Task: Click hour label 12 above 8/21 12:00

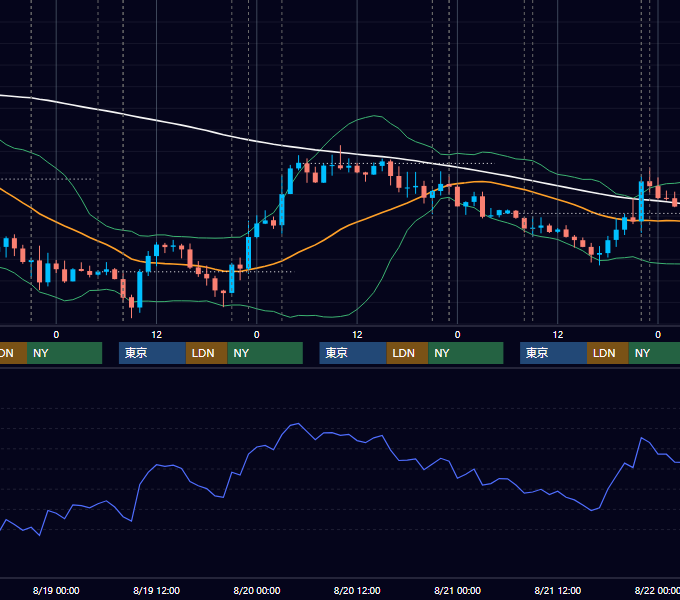Action: pyautogui.click(x=558, y=335)
